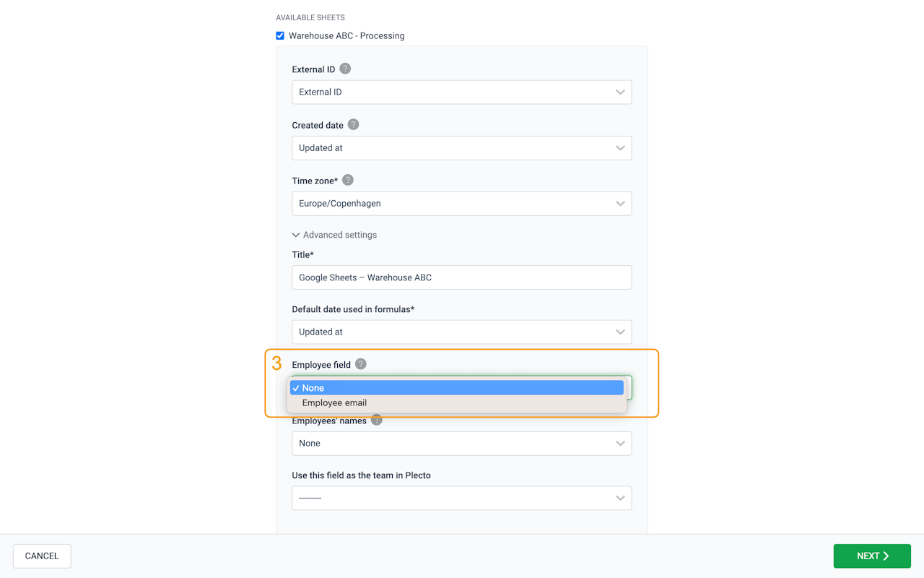This screenshot has height=578, width=924.
Task: Open the Created date dropdown
Action: (461, 147)
